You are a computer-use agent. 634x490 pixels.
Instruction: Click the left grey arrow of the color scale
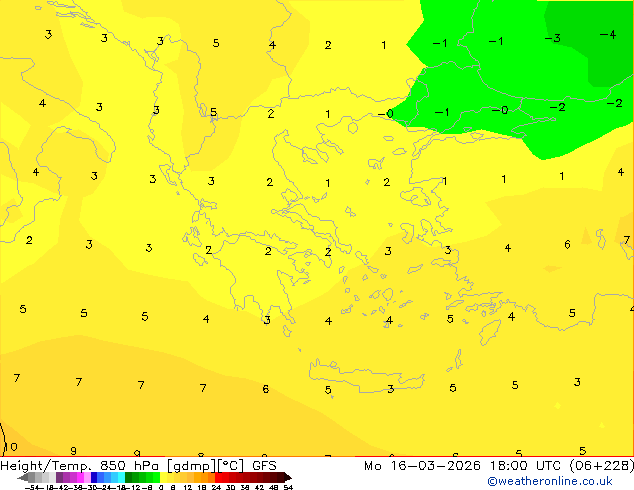point(23,478)
